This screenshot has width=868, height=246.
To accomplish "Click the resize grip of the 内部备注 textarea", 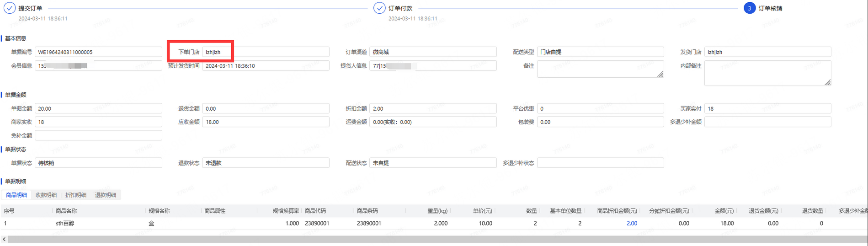I will 828,82.
